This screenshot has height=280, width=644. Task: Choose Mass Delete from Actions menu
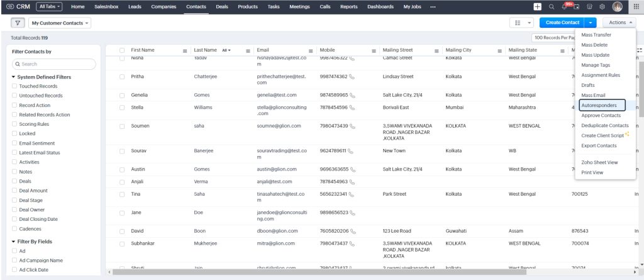[594, 45]
